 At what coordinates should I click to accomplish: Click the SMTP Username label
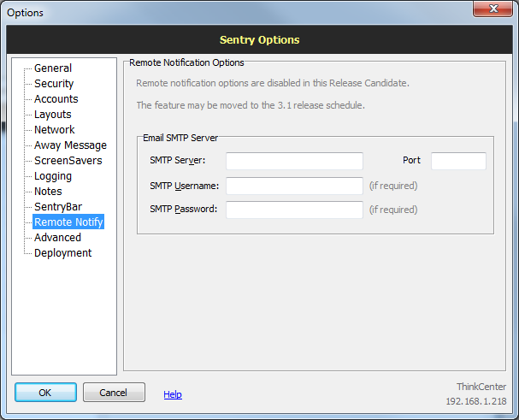185,186
